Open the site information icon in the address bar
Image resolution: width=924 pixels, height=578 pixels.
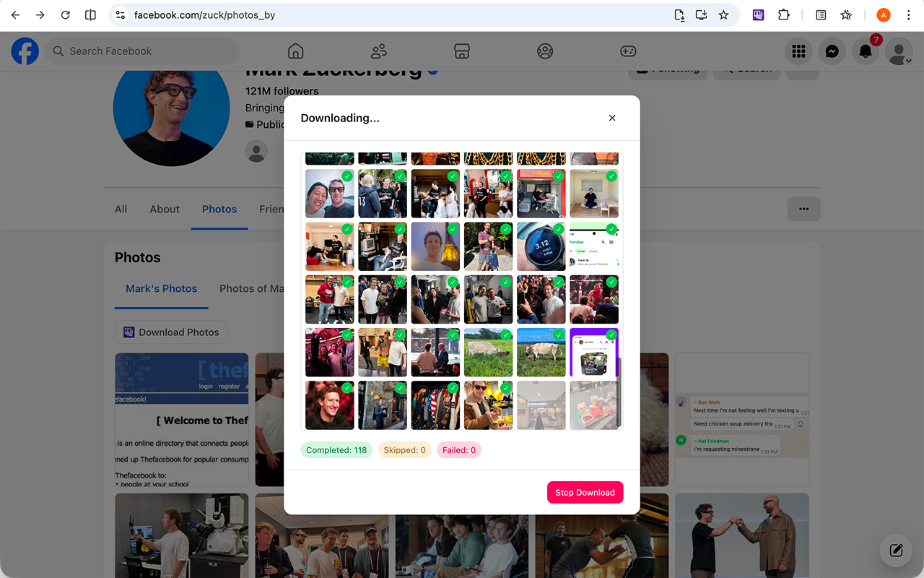pyautogui.click(x=121, y=14)
